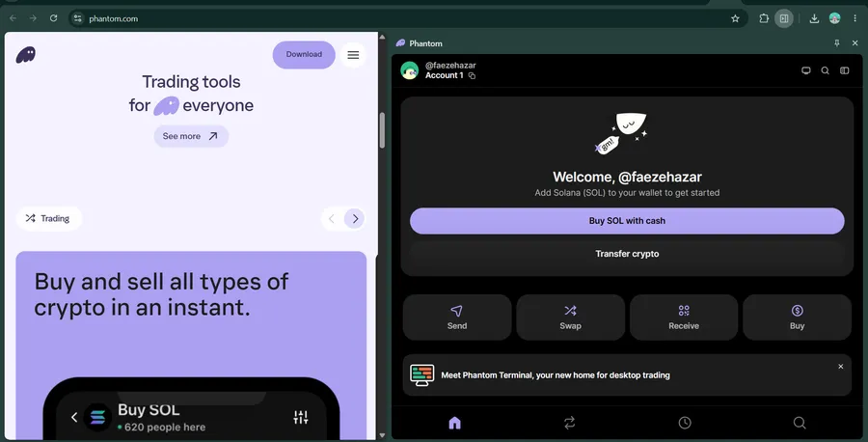Viewport: 868px width, 442px height.
Task: Click the monitor icon in Phantom header
Action: pos(806,70)
